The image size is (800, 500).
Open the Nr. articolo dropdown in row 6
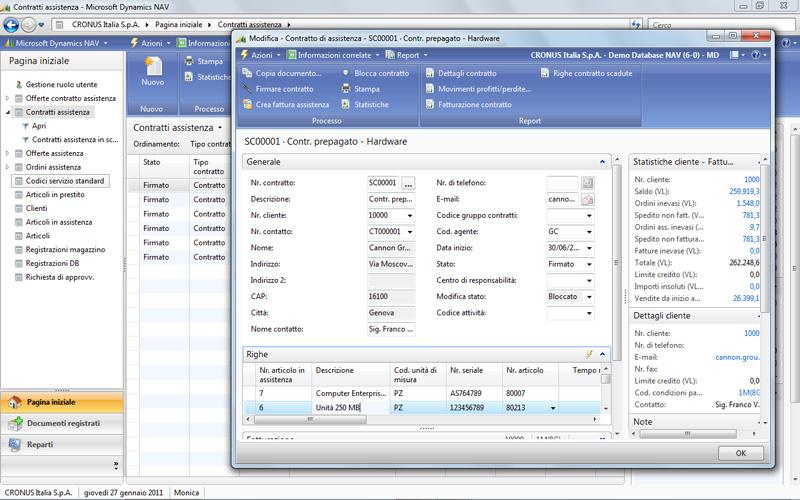(553, 408)
